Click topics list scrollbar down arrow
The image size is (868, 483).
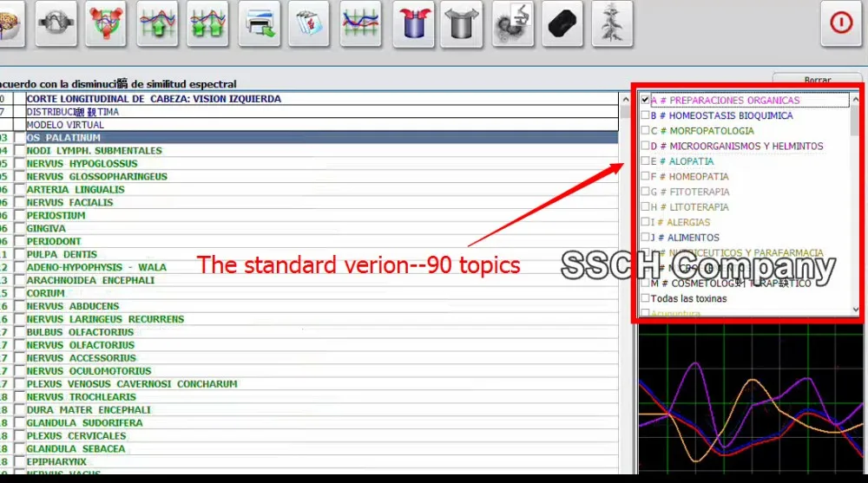(x=855, y=310)
